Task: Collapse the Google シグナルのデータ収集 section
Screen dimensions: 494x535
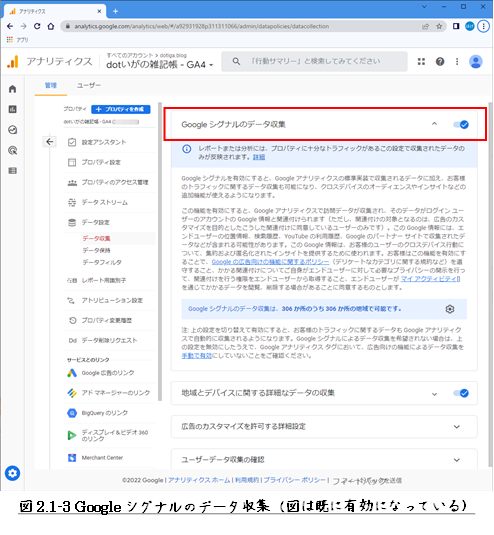Action: 434,124
